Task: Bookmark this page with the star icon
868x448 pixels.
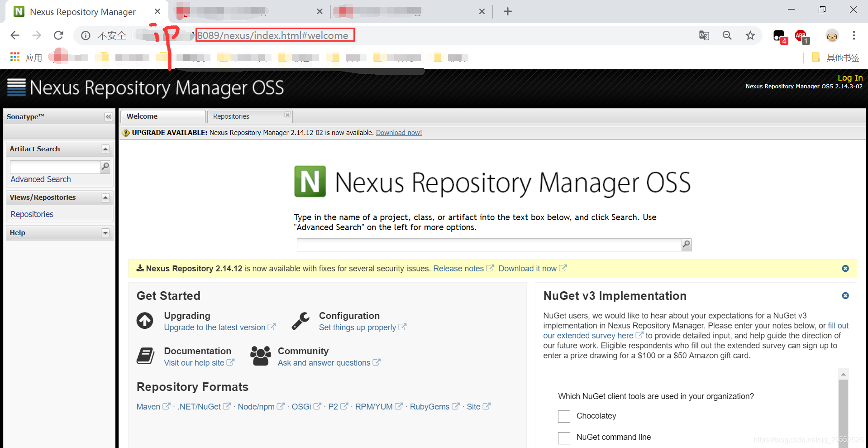Action: click(x=750, y=35)
